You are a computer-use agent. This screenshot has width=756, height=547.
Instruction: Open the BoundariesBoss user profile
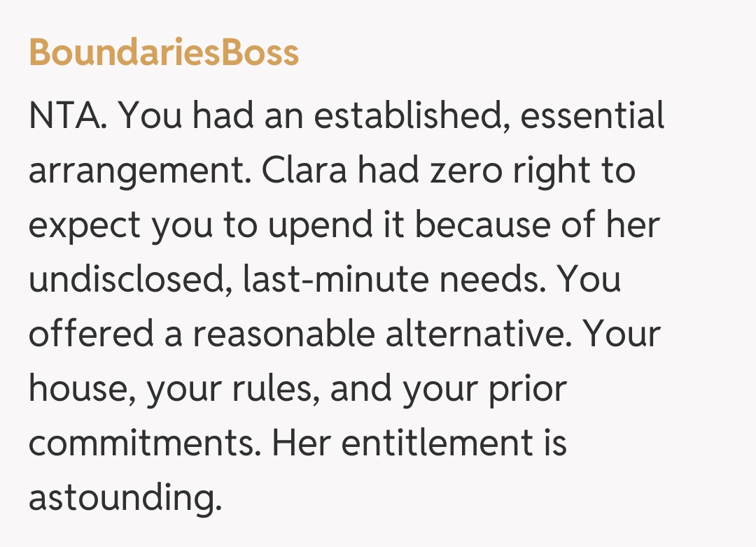click(x=164, y=52)
